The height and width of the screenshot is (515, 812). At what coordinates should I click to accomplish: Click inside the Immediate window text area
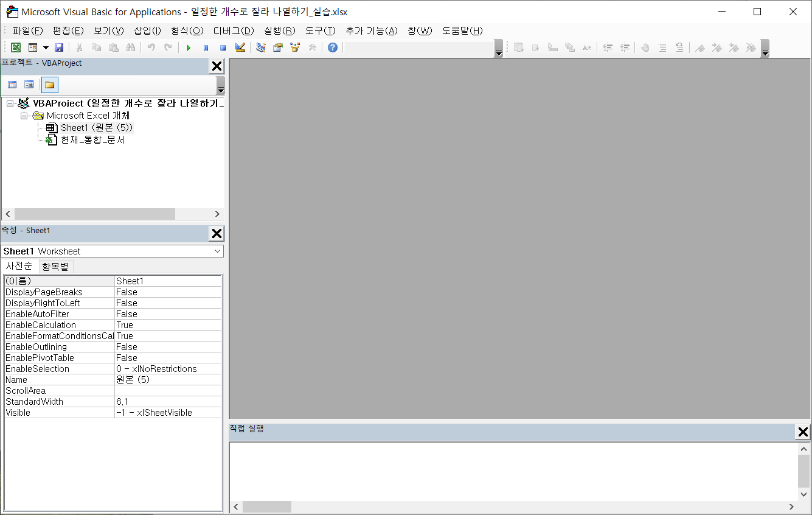coord(513,471)
